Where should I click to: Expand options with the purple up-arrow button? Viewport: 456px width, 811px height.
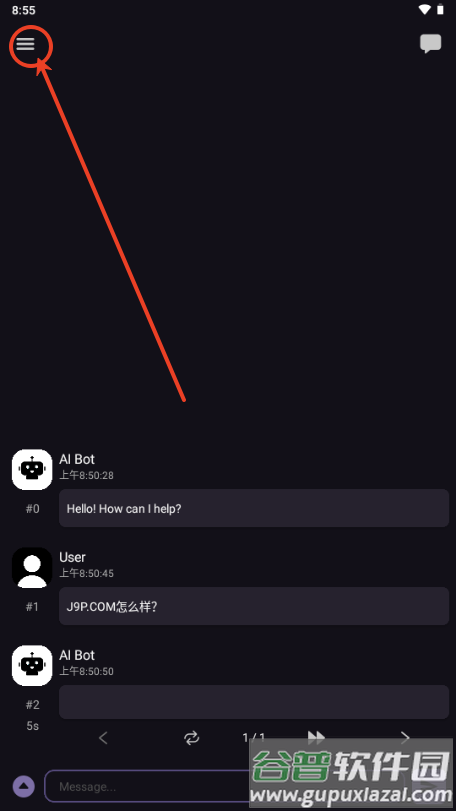(x=23, y=787)
